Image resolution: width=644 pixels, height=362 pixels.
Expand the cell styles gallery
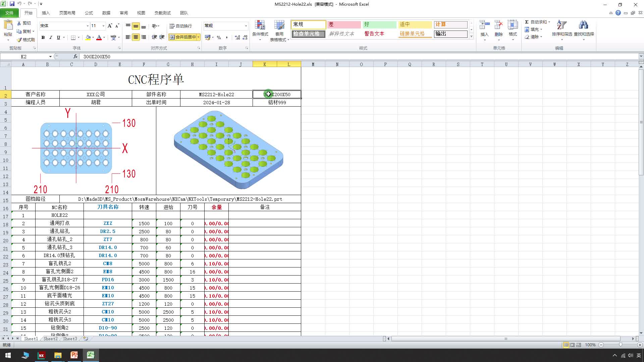point(471,36)
